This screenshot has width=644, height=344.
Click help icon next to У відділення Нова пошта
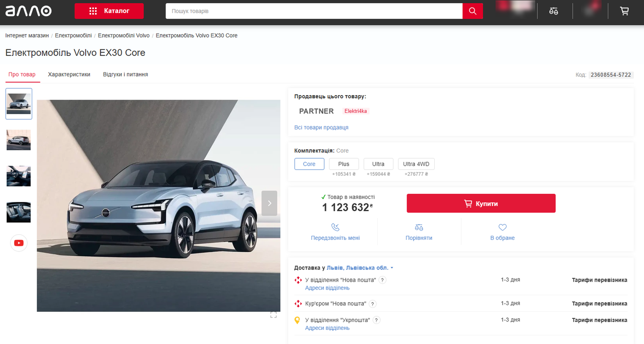coord(382,280)
